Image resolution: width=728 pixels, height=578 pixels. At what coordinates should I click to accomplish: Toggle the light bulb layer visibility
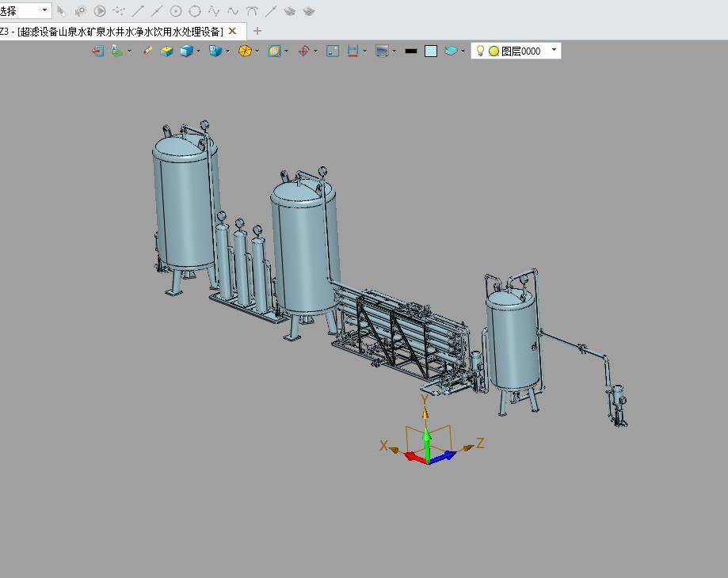(481, 51)
